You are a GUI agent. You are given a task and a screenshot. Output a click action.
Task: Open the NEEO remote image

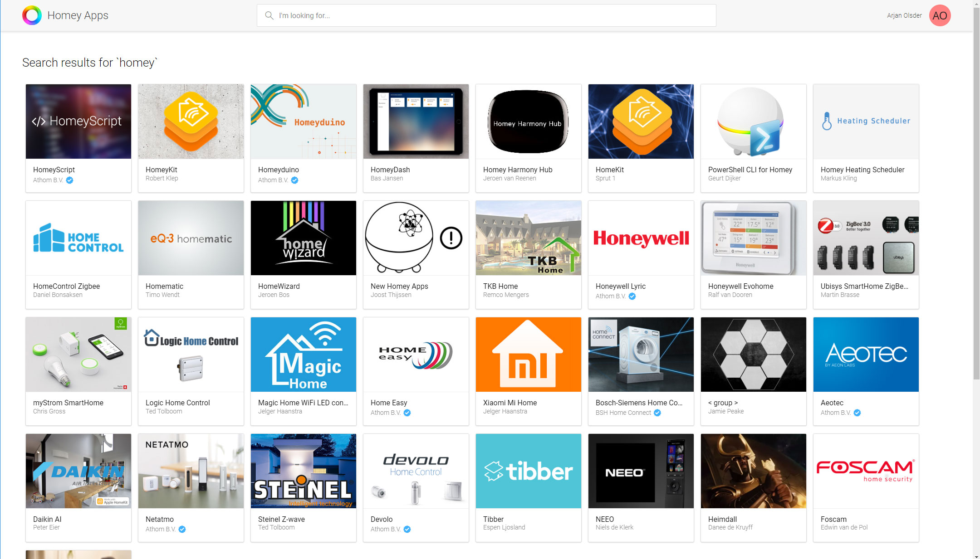(641, 471)
